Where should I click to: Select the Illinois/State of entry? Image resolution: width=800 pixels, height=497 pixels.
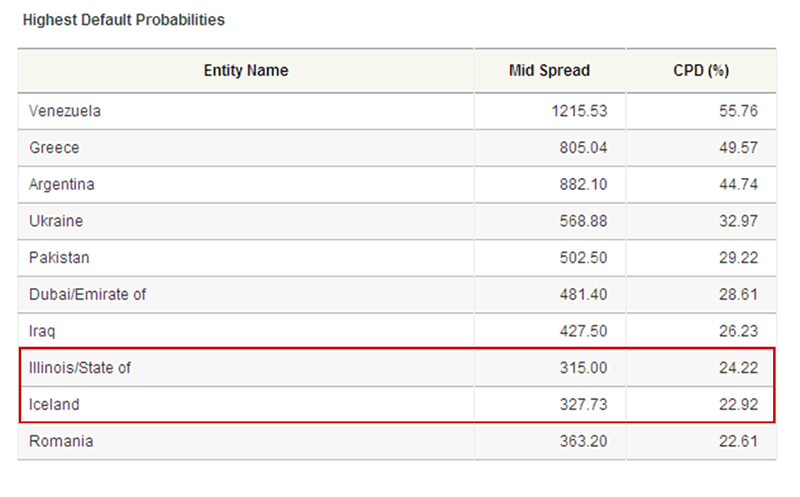pyautogui.click(x=81, y=368)
